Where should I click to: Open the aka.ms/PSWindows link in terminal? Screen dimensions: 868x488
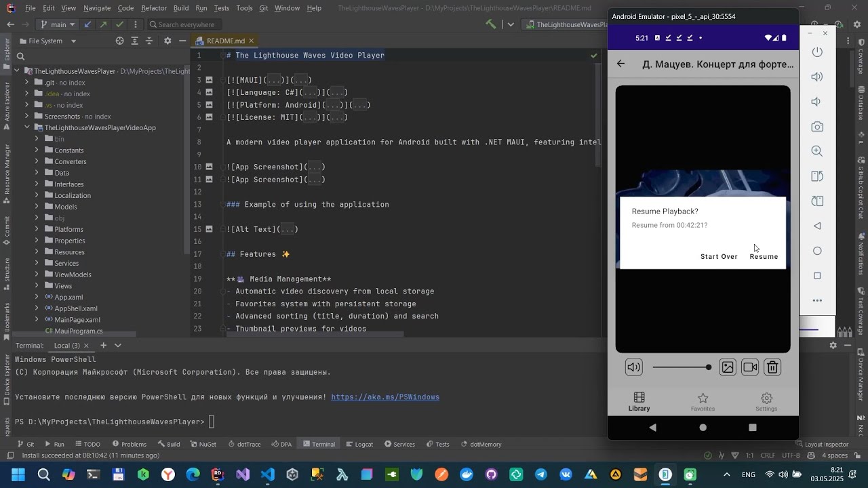point(385,397)
